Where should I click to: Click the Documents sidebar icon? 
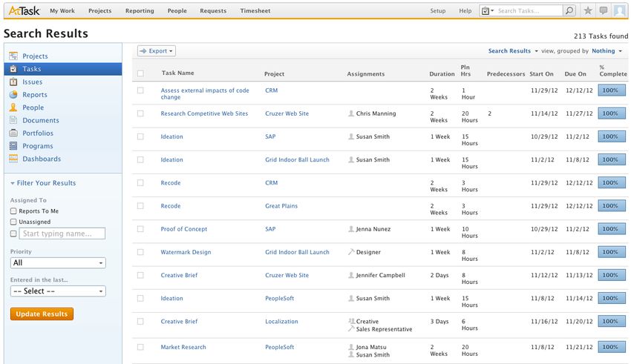pyautogui.click(x=13, y=120)
